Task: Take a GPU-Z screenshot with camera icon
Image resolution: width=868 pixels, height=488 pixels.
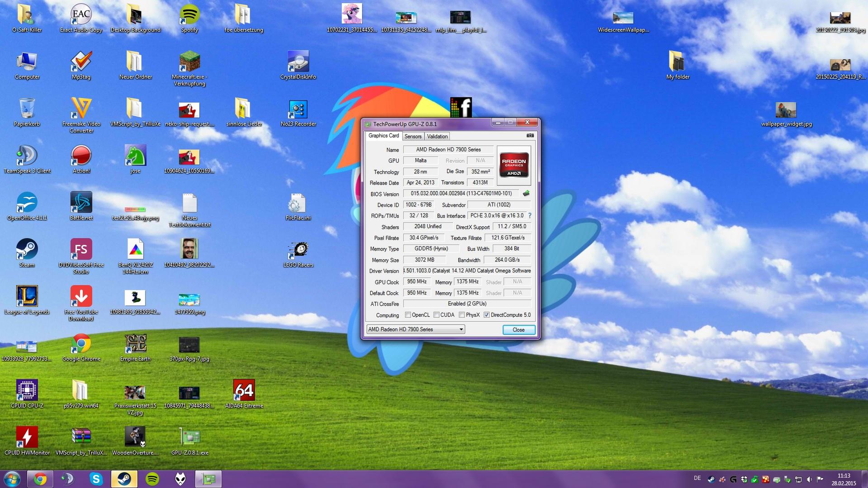Action: click(x=530, y=136)
